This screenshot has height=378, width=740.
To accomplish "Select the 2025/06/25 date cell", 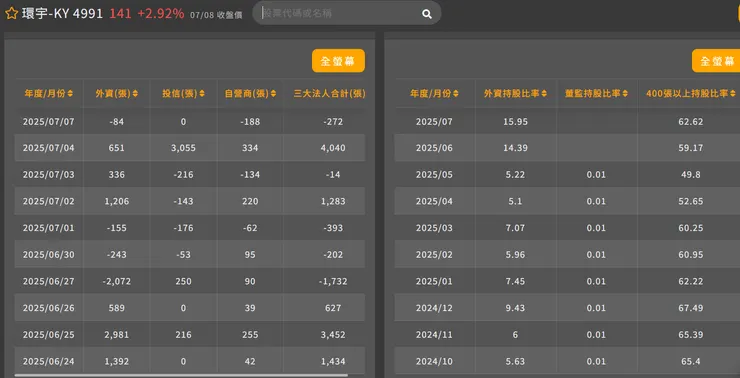I will [49, 335].
